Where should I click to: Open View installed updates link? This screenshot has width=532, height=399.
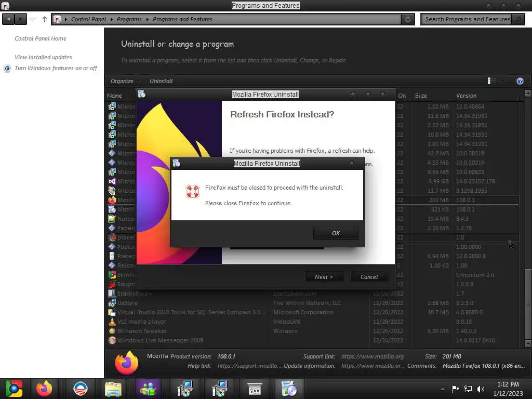44,57
